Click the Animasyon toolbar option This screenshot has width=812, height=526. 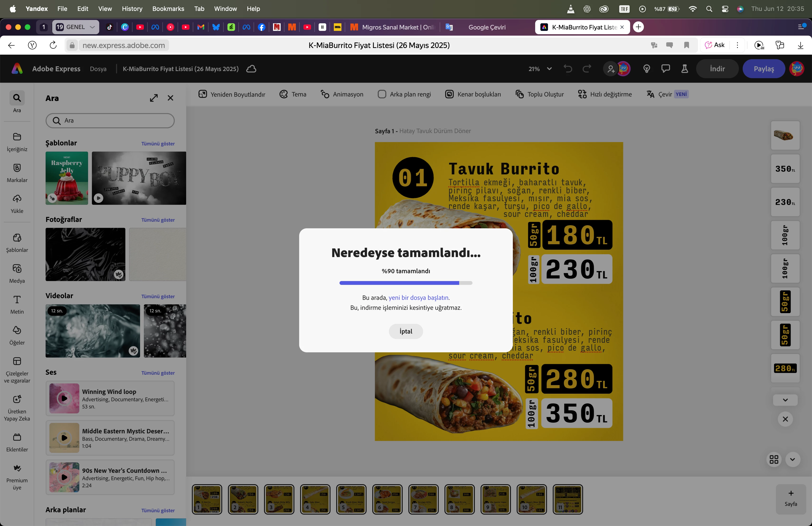[342, 94]
